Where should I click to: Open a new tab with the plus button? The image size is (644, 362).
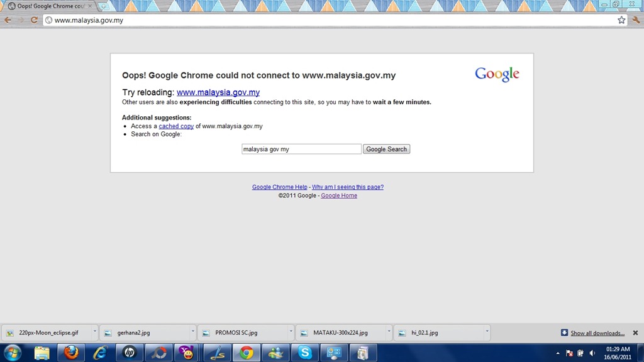click(x=104, y=6)
